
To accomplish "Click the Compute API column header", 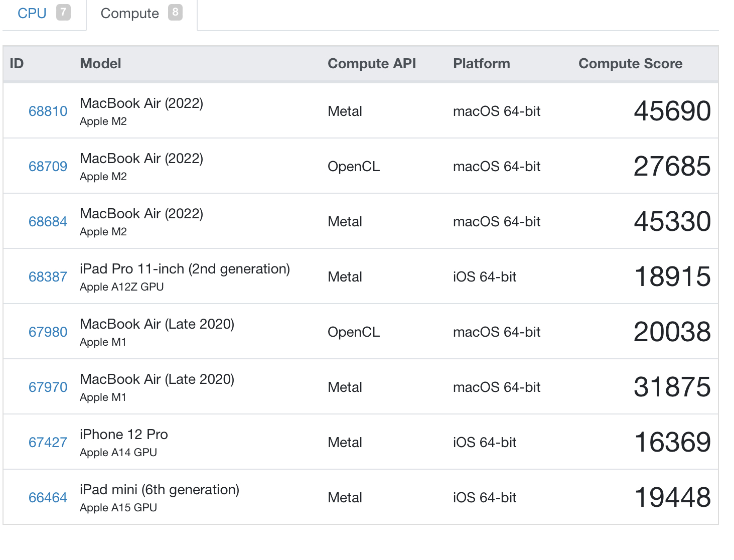I will pyautogui.click(x=372, y=64).
